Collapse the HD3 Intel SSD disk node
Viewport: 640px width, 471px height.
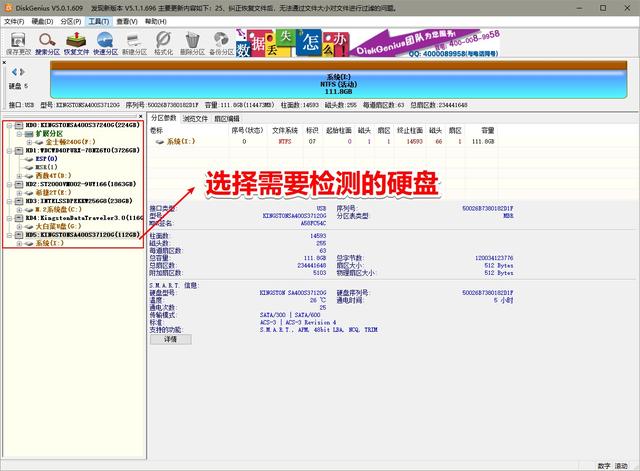(9, 201)
